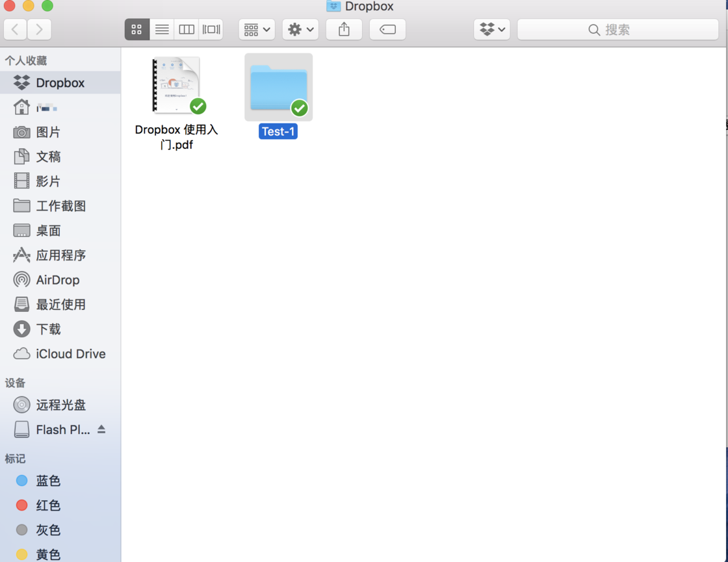Switch to icon view mode
Image resolution: width=728 pixels, height=562 pixels.
coord(137,30)
